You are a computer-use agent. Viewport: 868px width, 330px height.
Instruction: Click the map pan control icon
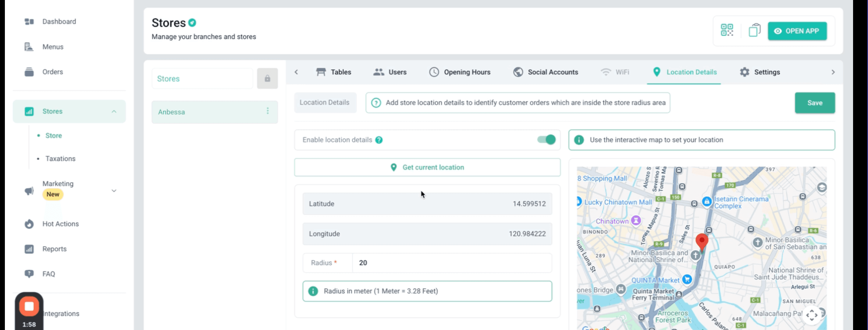pyautogui.click(x=811, y=315)
